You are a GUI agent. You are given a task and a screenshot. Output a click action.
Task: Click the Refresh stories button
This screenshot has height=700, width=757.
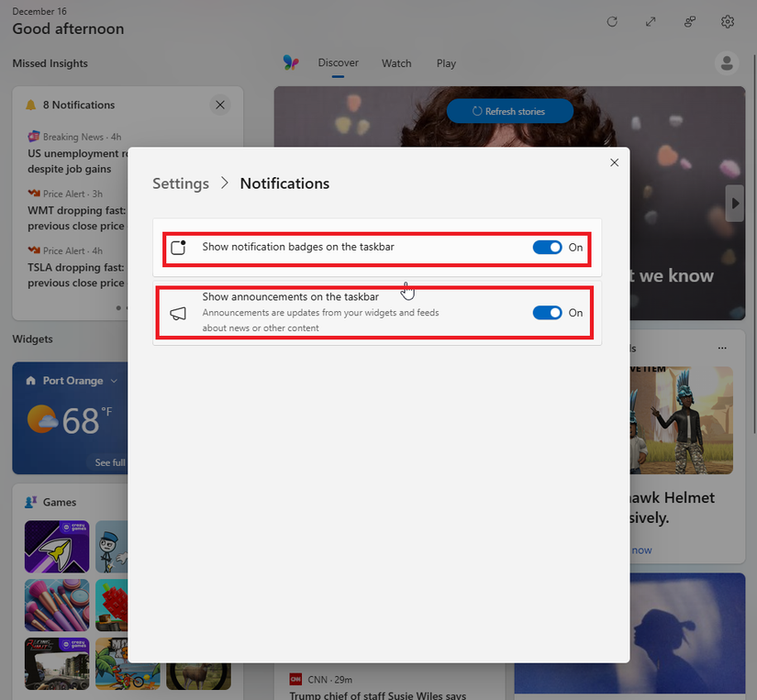[509, 109]
